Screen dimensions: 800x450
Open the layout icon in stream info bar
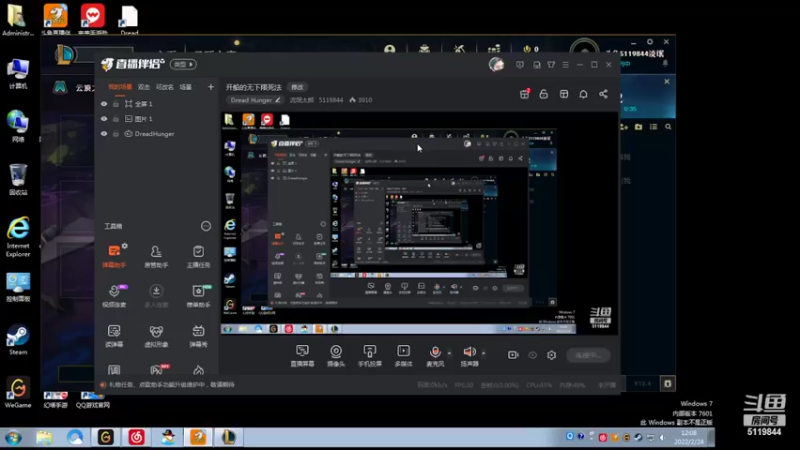564,94
